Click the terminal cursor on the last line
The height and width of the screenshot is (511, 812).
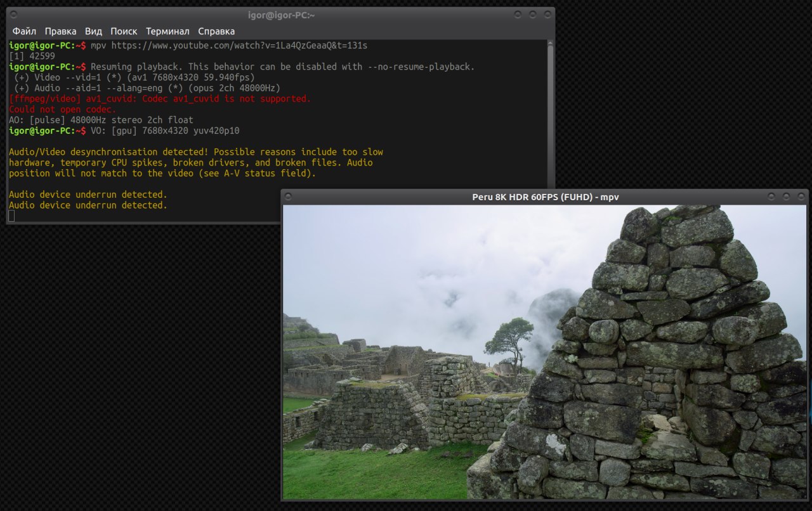pyautogui.click(x=11, y=216)
